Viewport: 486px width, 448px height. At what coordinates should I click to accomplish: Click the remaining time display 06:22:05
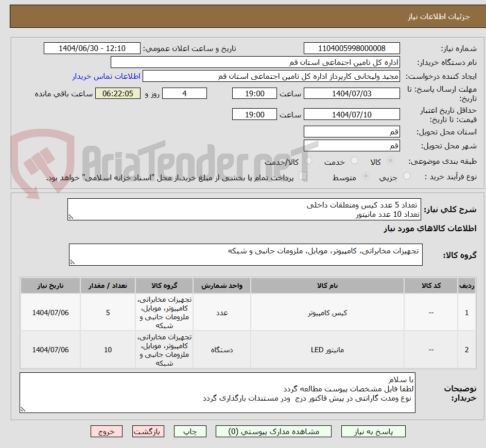tap(118, 93)
